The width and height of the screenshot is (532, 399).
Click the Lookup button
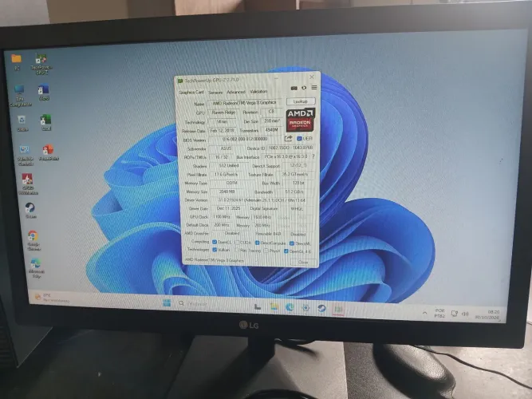(x=301, y=101)
